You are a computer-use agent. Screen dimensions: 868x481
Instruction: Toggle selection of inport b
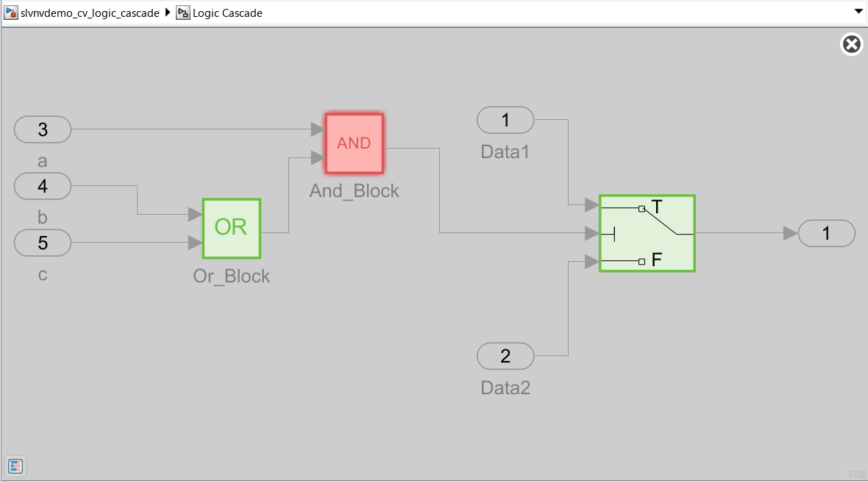[x=42, y=186]
